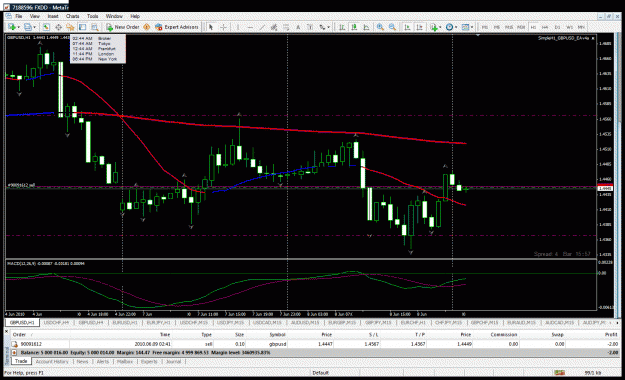Toggle the Terminal window panel
Viewport: 625px width, 380px height.
pos(83,27)
